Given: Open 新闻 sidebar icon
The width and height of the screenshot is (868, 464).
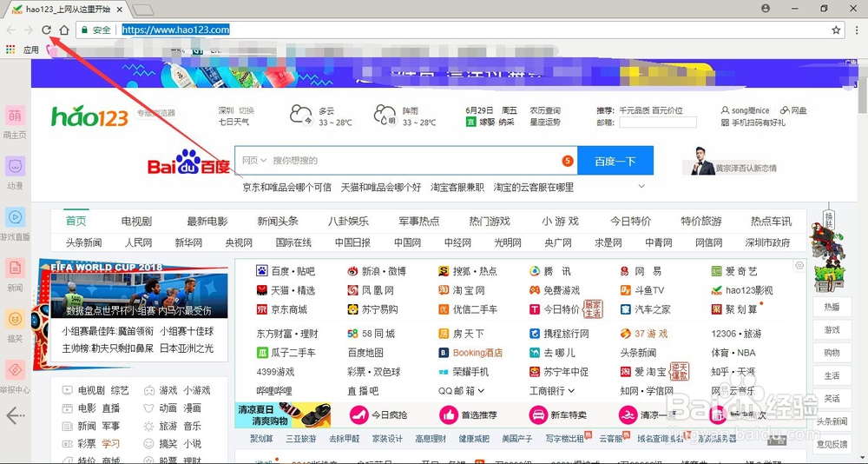Looking at the screenshot, I should 15,268.
